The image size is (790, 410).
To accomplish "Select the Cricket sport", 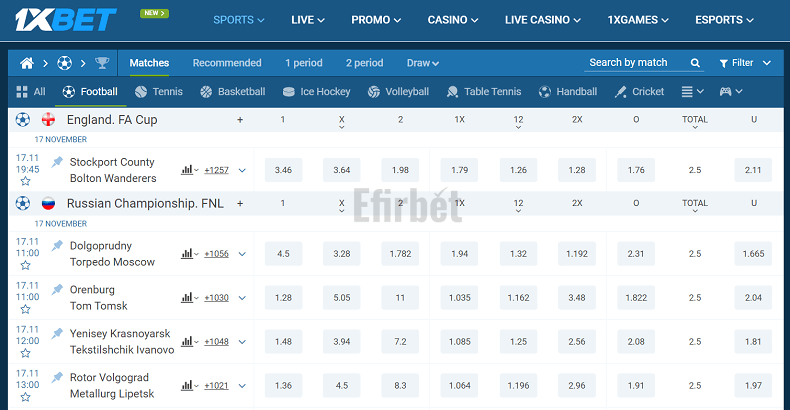I will coord(639,92).
